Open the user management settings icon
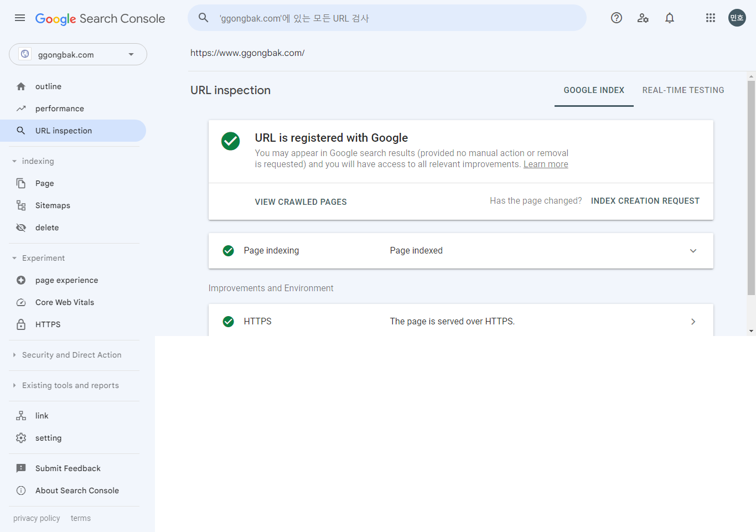The width and height of the screenshot is (756, 532). pyautogui.click(x=643, y=18)
